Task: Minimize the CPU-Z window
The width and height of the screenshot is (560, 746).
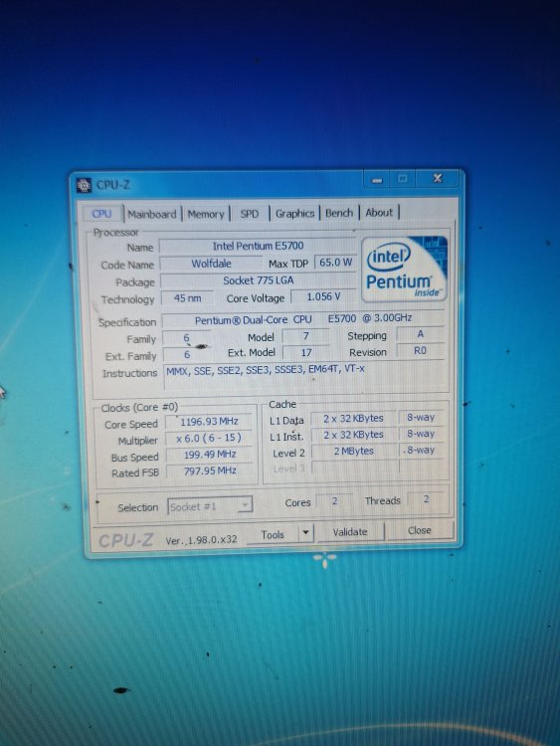Action: 377,180
